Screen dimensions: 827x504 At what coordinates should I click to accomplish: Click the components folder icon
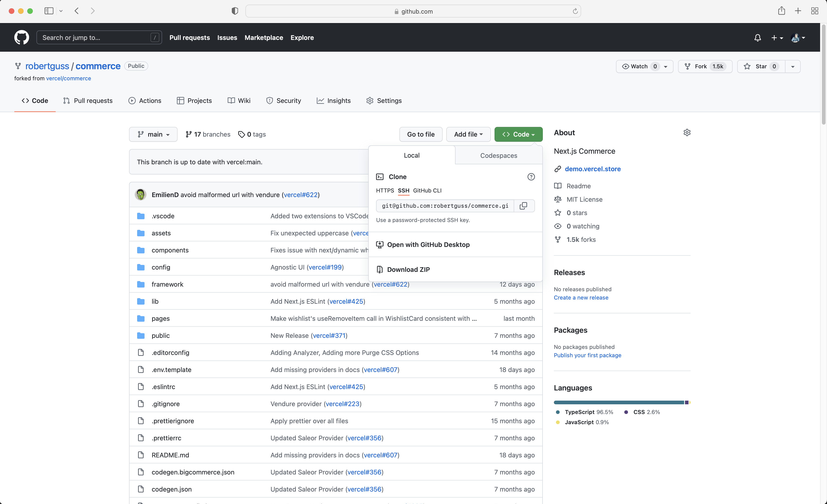pos(141,250)
